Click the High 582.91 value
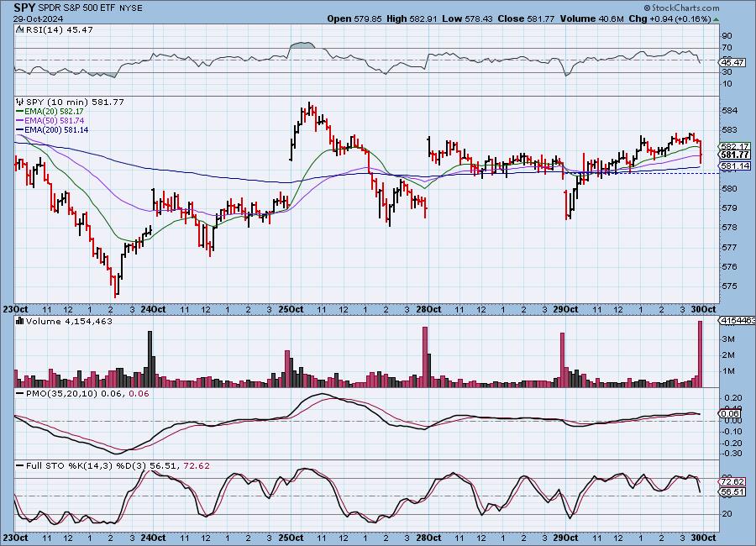 point(412,18)
